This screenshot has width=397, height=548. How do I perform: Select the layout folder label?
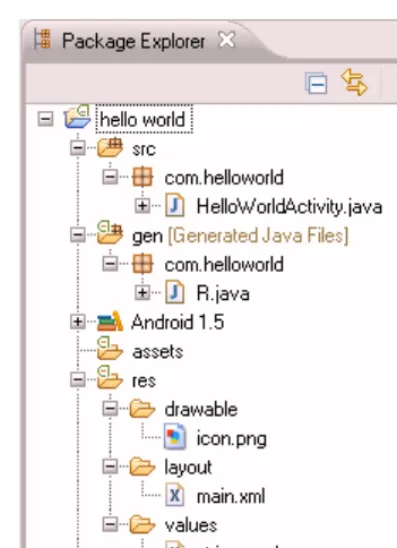click(188, 468)
